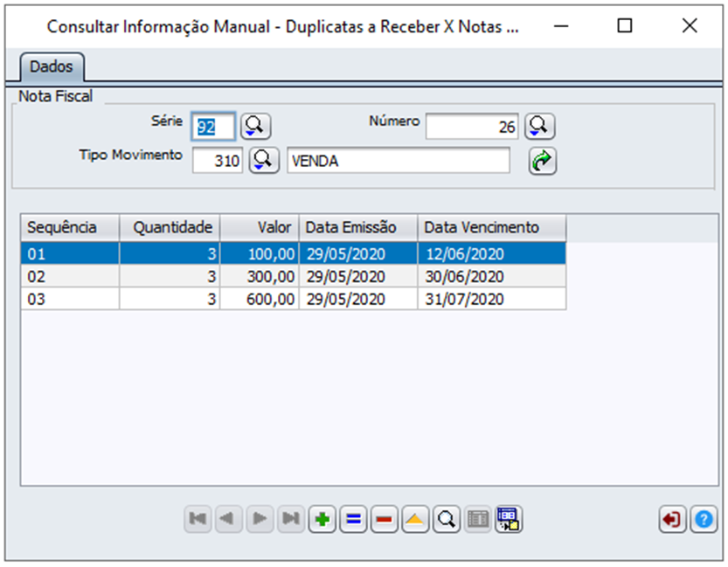
Task: Open the Série lookup magnifier
Action: click(x=255, y=126)
